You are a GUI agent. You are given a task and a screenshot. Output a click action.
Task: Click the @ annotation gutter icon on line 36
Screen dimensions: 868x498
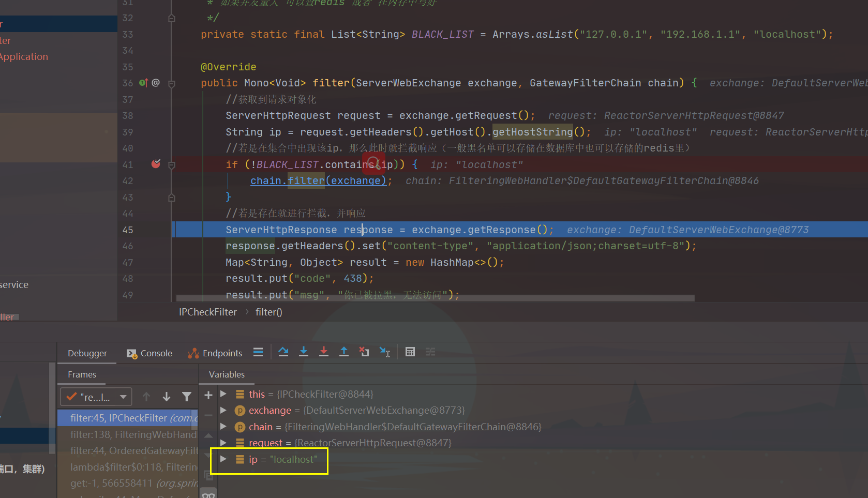[x=156, y=83]
